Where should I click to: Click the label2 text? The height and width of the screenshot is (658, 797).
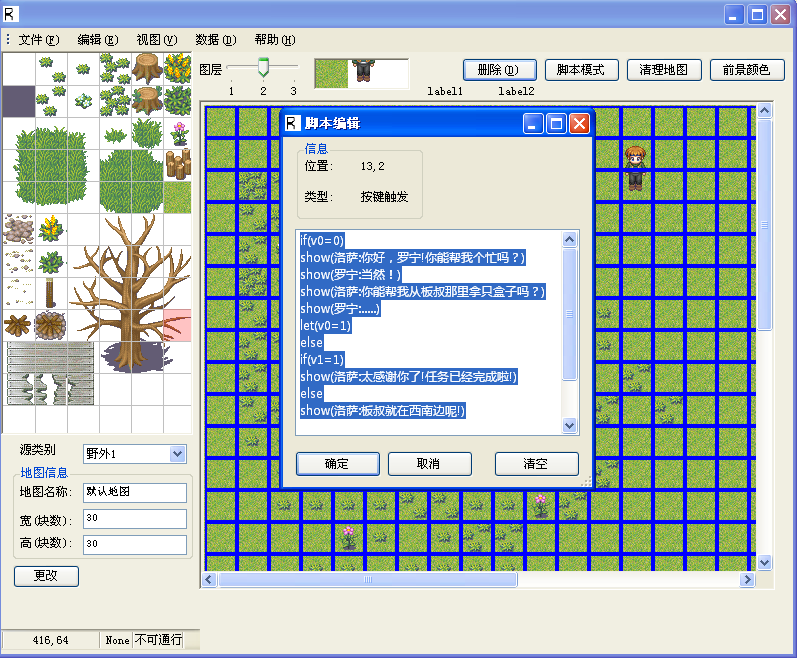pos(516,91)
